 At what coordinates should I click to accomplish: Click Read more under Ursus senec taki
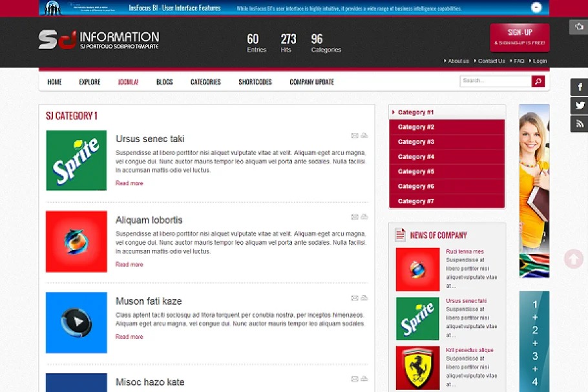129,183
